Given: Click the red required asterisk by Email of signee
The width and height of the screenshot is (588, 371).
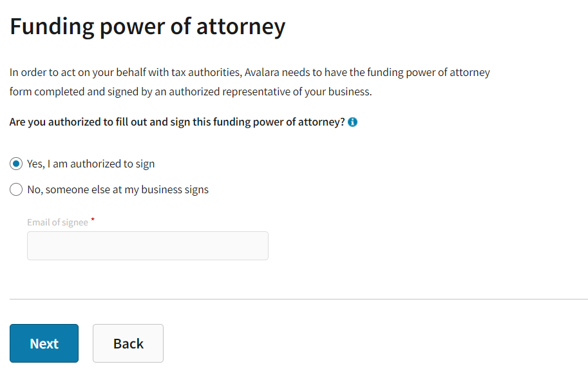Looking at the screenshot, I should point(93,220).
